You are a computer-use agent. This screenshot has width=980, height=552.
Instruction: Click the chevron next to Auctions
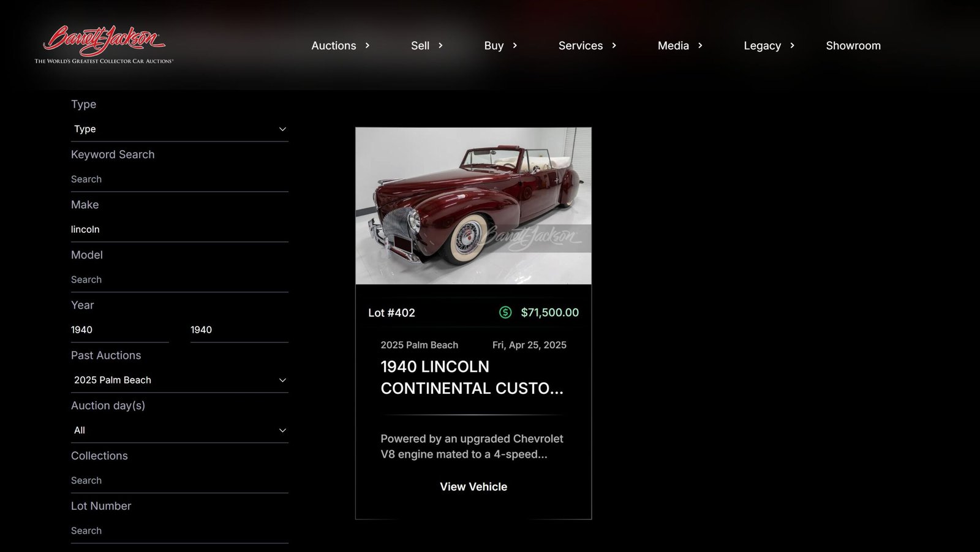pyautogui.click(x=367, y=45)
